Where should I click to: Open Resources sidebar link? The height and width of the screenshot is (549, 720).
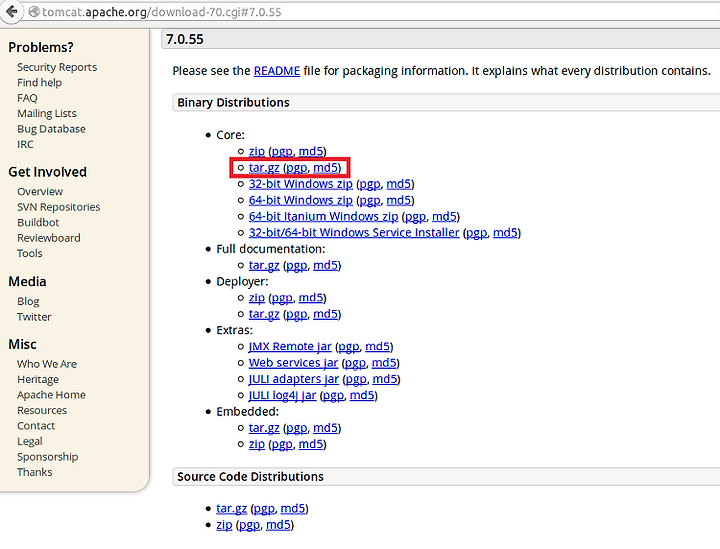click(42, 410)
